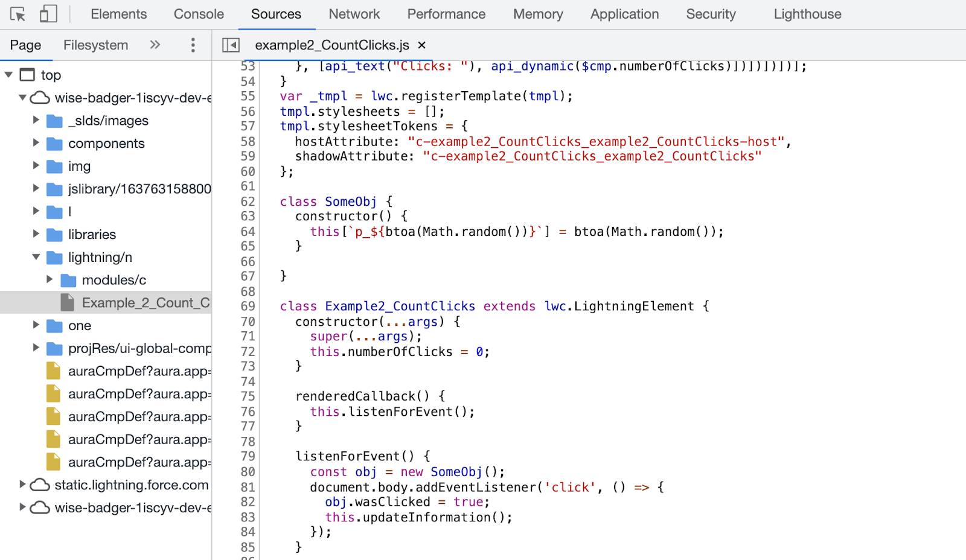Open the navigator three-dot options menu
This screenshot has width=966, height=560.
[193, 45]
